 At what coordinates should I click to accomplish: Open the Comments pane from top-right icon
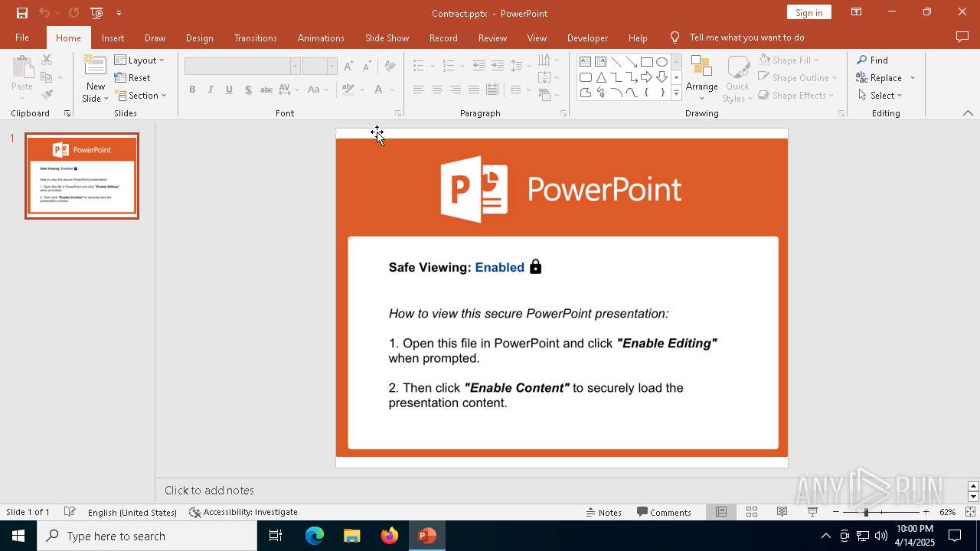pyautogui.click(x=962, y=37)
